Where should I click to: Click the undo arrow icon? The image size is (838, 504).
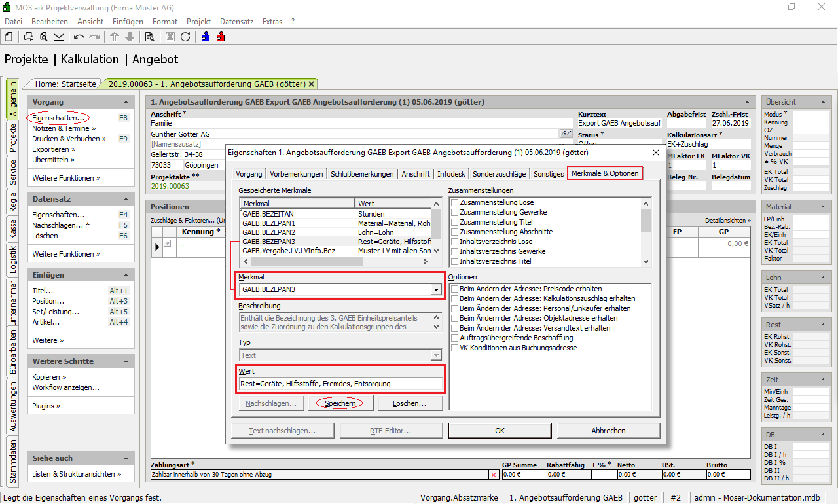coord(79,37)
